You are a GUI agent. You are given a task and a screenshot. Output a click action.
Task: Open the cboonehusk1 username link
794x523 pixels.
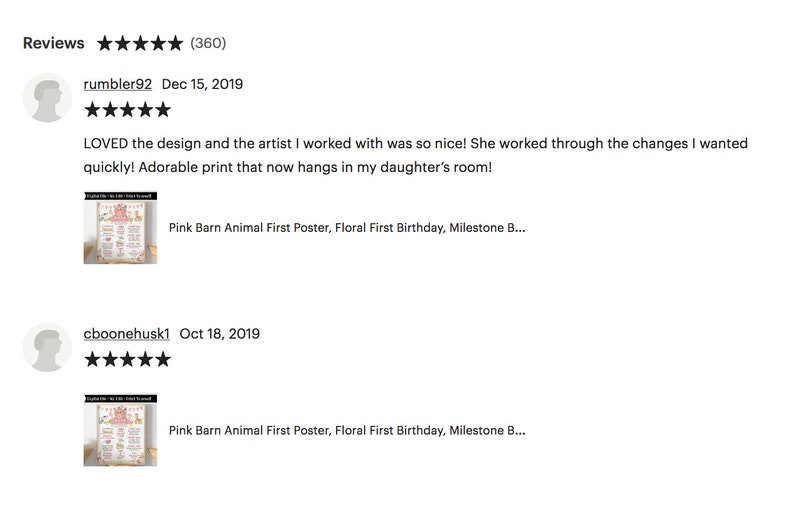(127, 334)
